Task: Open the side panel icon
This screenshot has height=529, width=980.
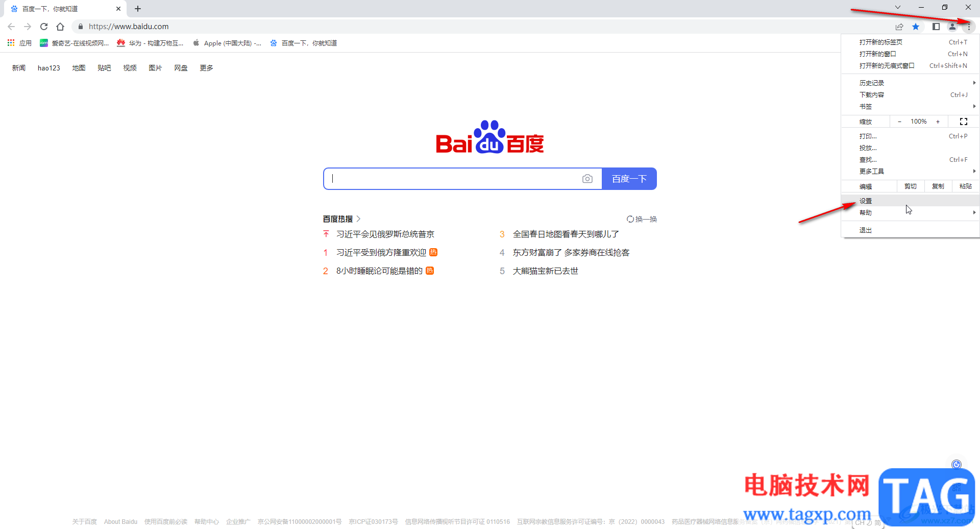Action: click(x=936, y=27)
